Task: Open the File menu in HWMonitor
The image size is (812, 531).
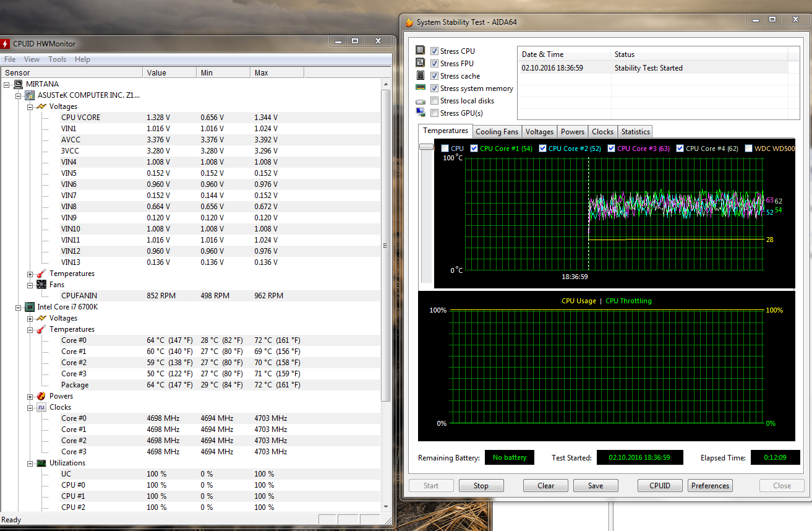Action: point(10,59)
